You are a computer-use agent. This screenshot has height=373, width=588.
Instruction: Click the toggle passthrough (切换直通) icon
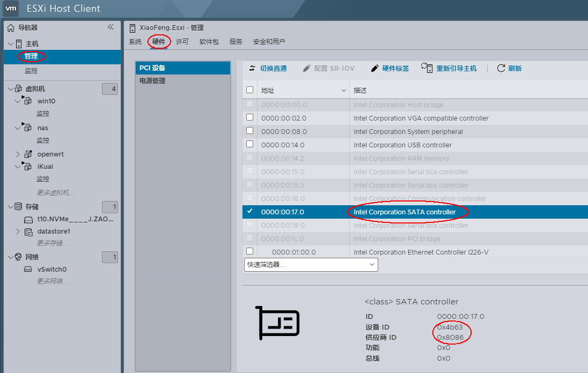(x=253, y=68)
